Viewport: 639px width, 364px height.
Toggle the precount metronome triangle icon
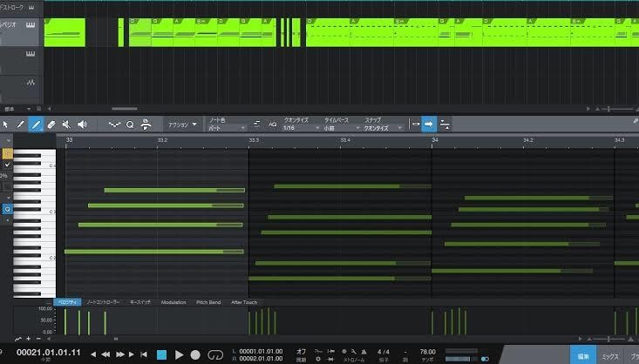coord(364,352)
